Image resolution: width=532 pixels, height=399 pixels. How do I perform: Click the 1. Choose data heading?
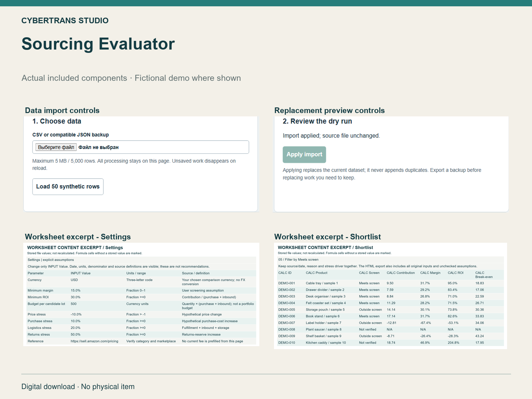57,121
